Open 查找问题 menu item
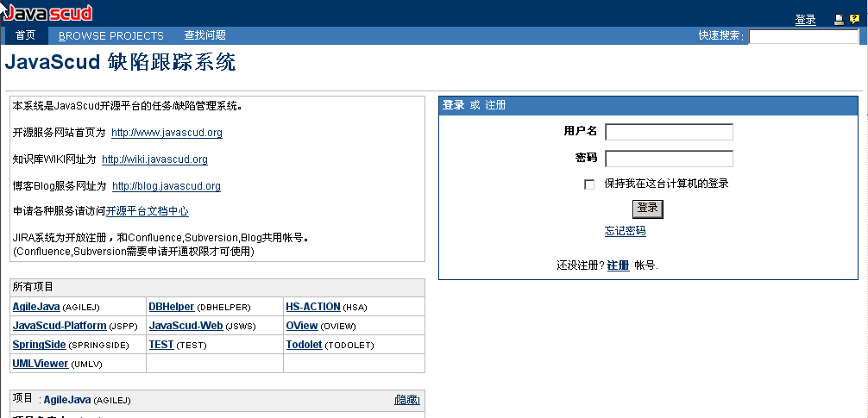Viewport: 868px width, 418px height. [x=204, y=35]
